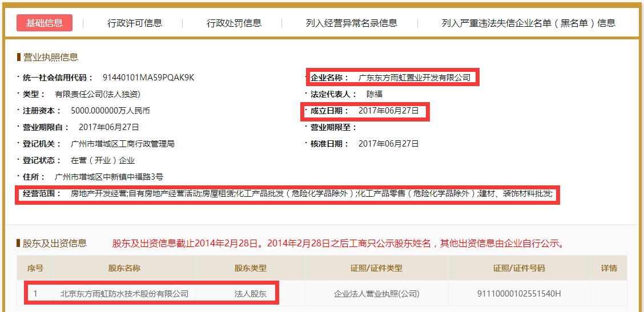Viewport: 644px width, 312px height.
Task: Click shareholder 北京东方雨虹防水技术股份有限公司
Action: [x=124, y=294]
